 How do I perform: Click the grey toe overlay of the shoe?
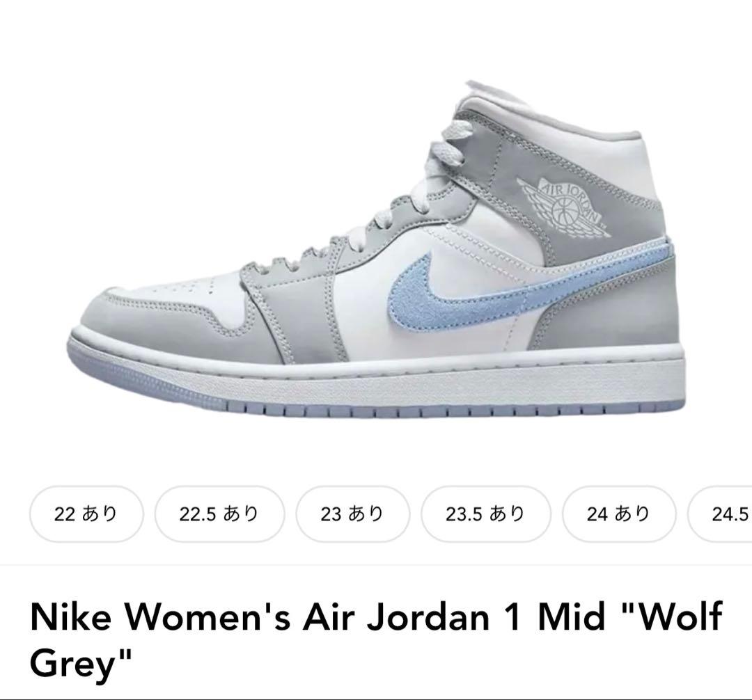point(144,321)
